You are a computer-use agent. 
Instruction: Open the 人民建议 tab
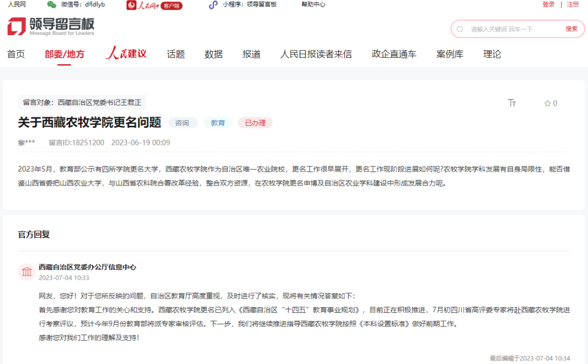[126, 54]
